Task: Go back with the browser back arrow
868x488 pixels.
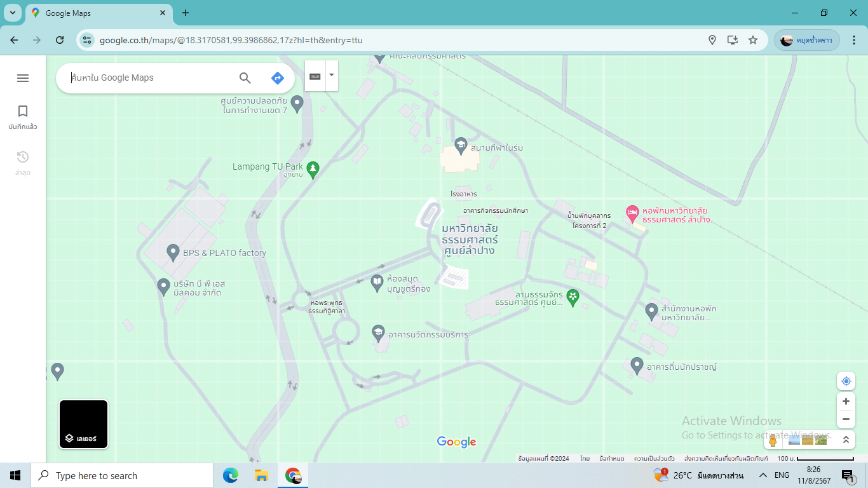Action: [x=14, y=40]
